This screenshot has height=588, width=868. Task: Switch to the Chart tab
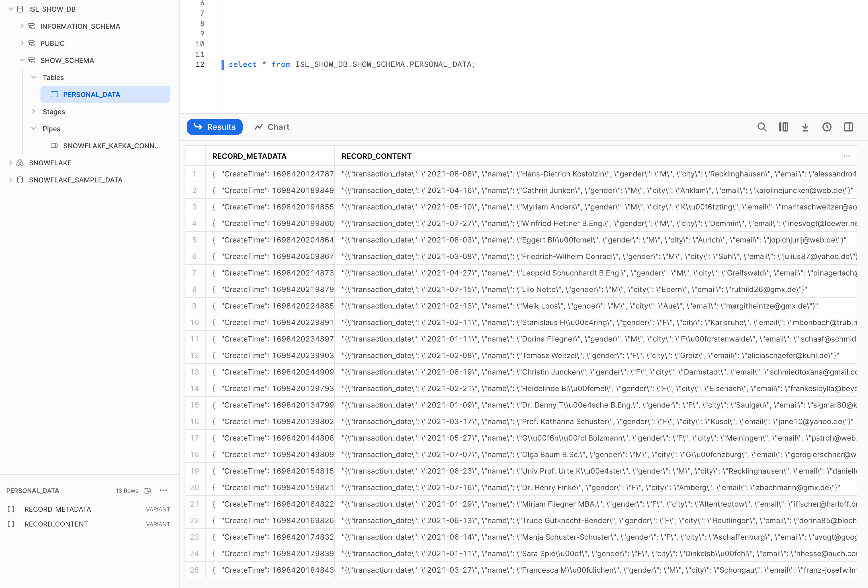click(272, 127)
